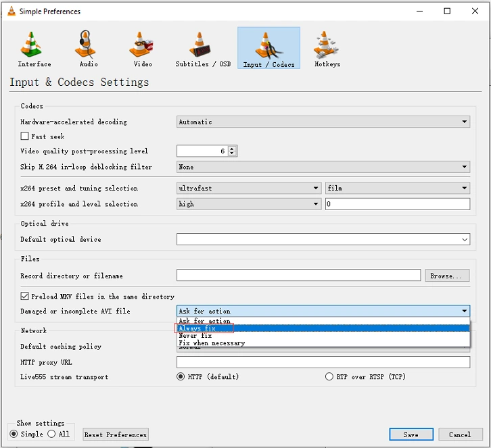Open the x264 profile high dropdown
This screenshot has width=491, height=448.
click(249, 204)
